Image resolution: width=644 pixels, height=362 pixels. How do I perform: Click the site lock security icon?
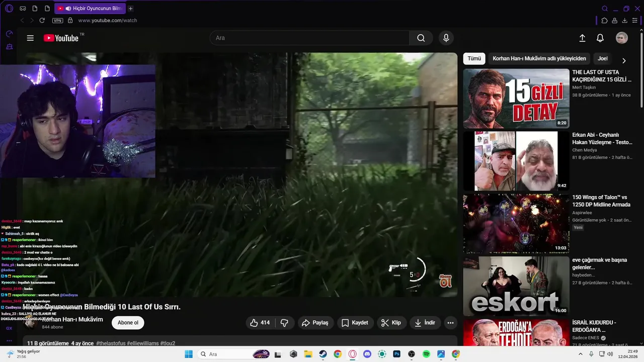[x=70, y=21]
